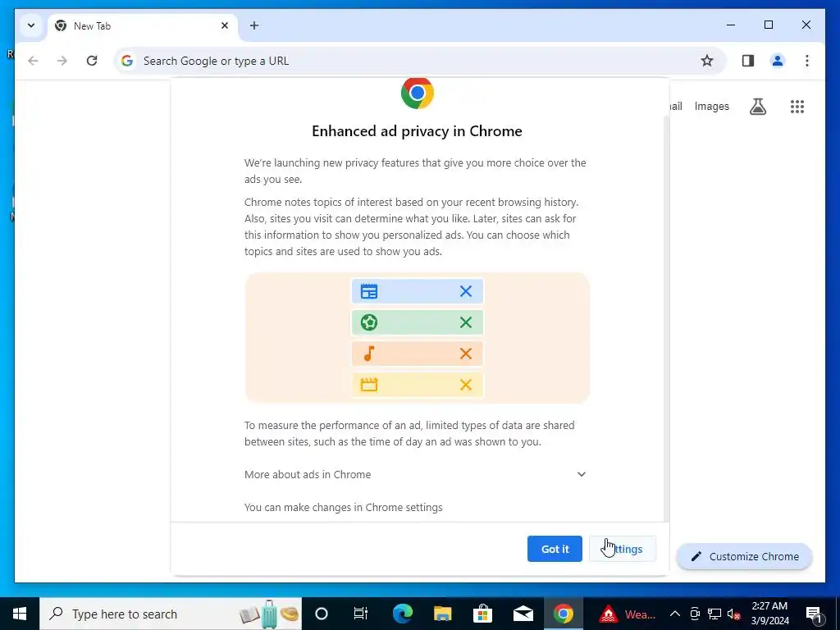Open the notification center icon
Screen dimensions: 840x630
click(x=814, y=614)
